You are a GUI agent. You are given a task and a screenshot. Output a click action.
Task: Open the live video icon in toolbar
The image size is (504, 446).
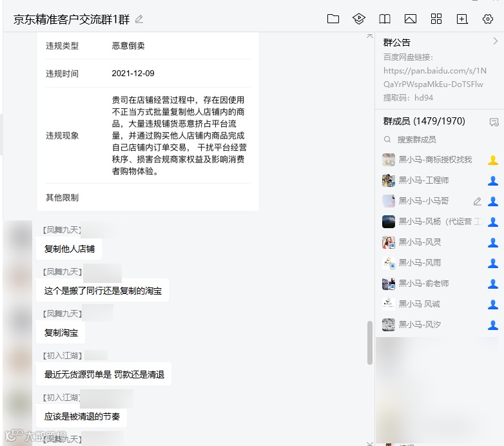(x=359, y=19)
